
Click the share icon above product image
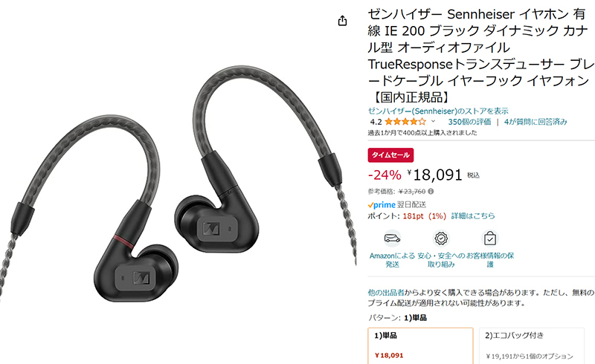[x=342, y=21]
